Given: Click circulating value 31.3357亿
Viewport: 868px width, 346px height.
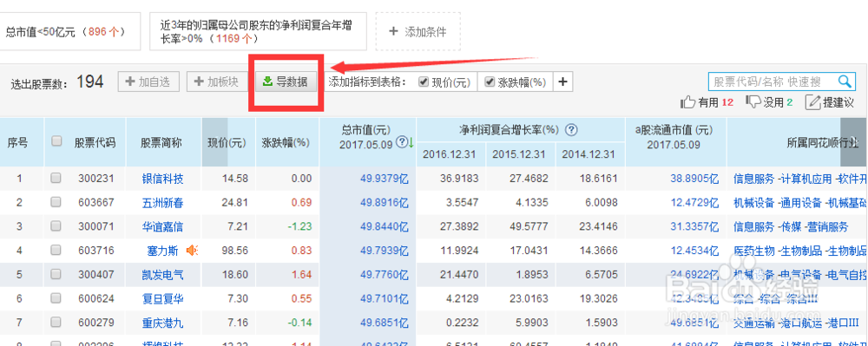Looking at the screenshot, I should tap(694, 226).
